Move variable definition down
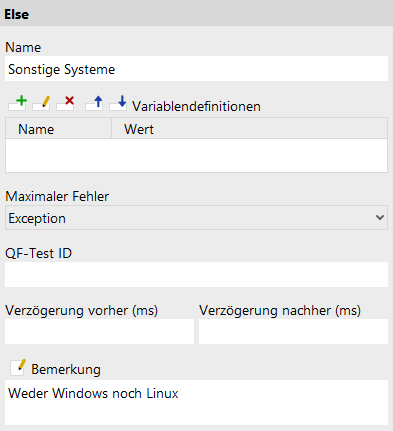Viewport: 393px width, 431px height. coord(118,103)
